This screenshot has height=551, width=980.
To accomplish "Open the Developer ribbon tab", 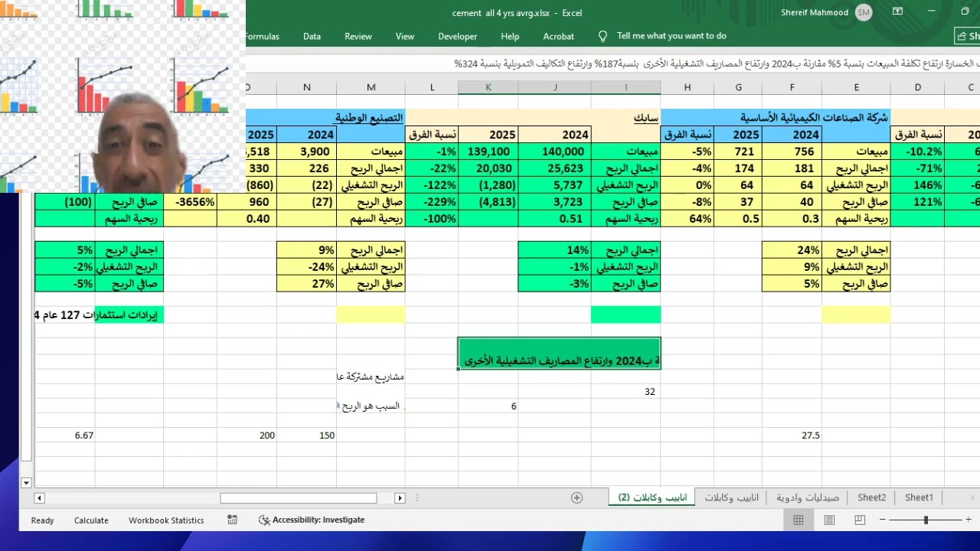I will [x=458, y=36].
